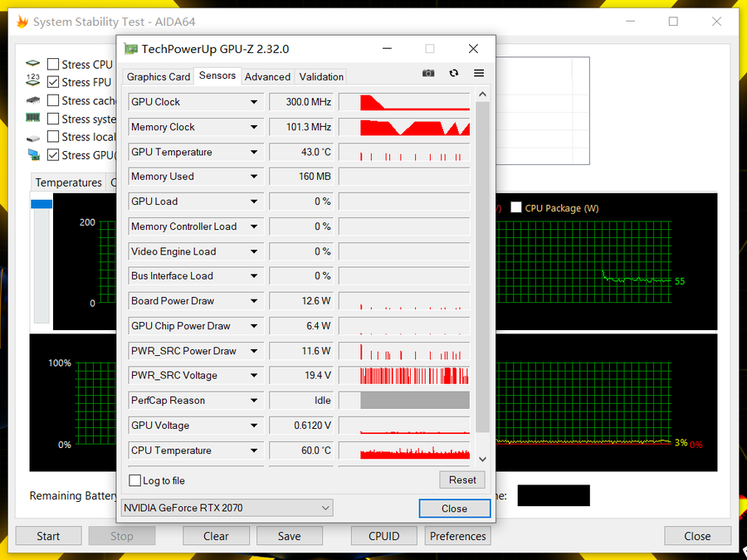The height and width of the screenshot is (560, 747).
Task: Open the Advanced tab
Action: coord(267,76)
